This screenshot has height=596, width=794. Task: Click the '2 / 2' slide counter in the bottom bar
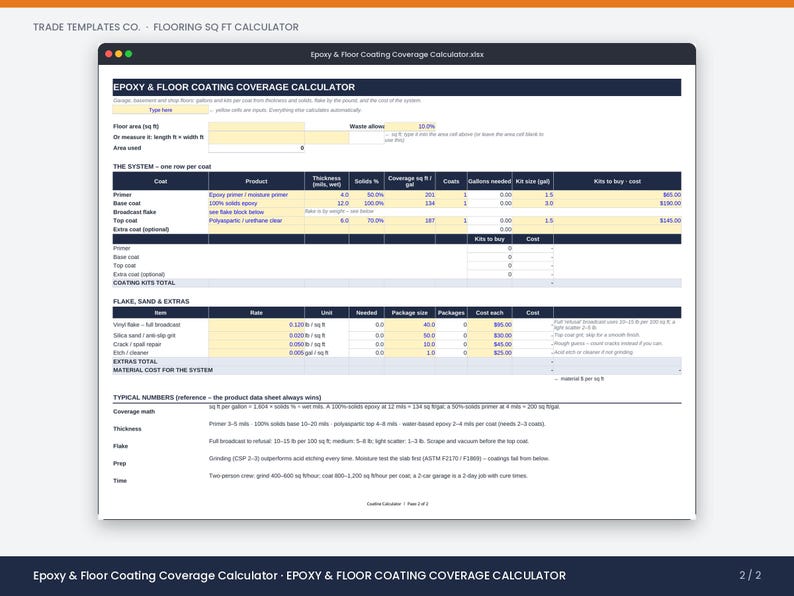click(750, 575)
